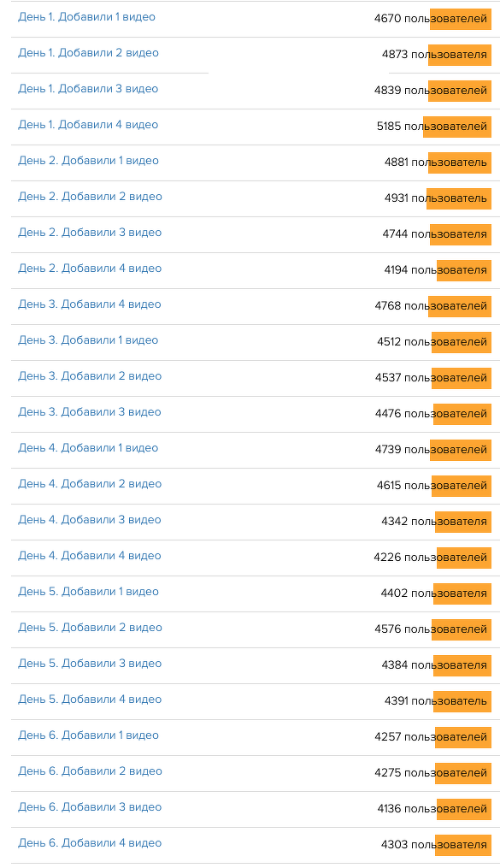Open 'День 4. Добавили 4 видео'

coord(90,556)
